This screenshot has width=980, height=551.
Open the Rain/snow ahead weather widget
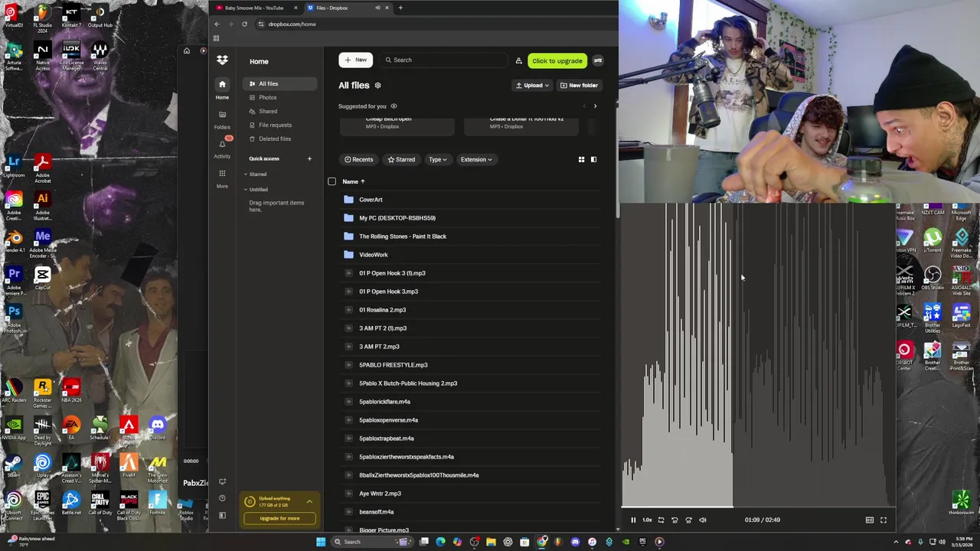[29, 540]
